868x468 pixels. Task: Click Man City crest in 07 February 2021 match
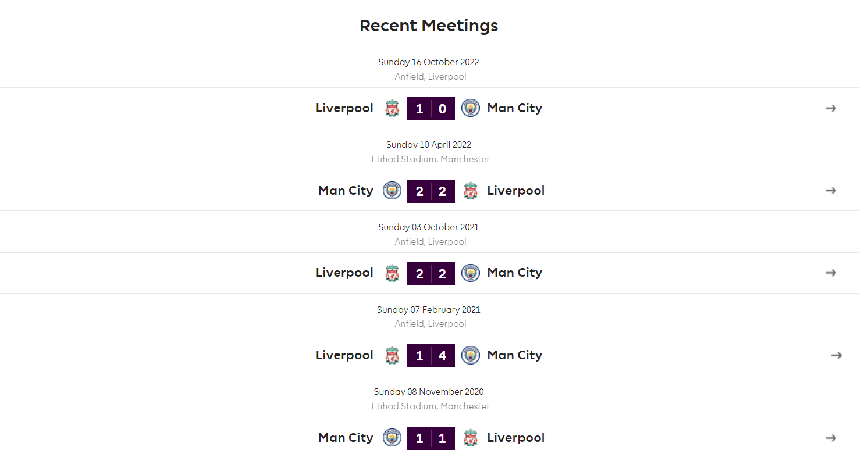(x=471, y=355)
